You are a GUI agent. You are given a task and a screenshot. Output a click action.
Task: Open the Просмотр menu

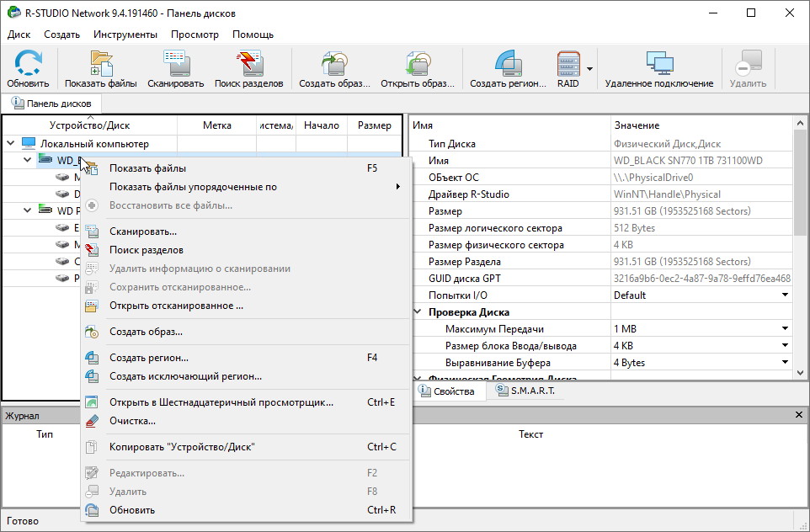coord(195,35)
